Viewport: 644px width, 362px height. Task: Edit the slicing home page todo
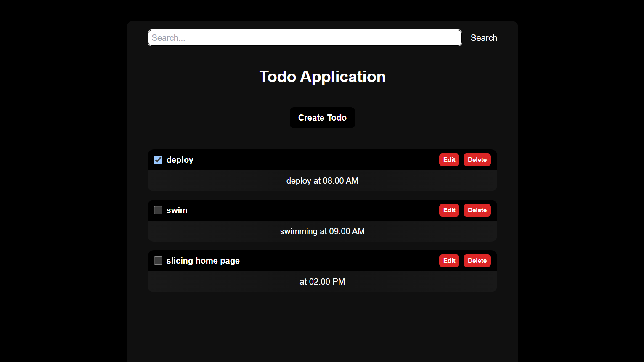pyautogui.click(x=449, y=261)
